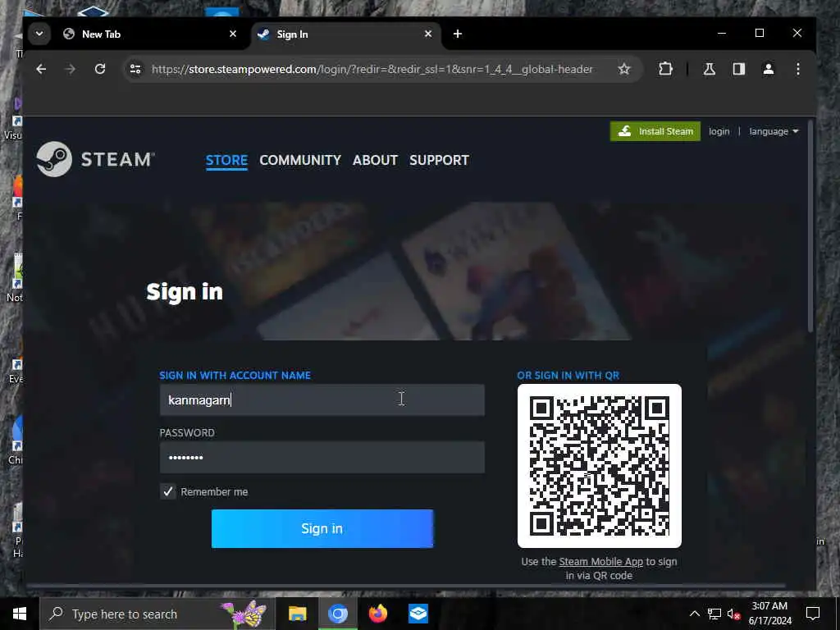Screen dimensions: 840x630
Task: Toggle the Remember me checkbox
Action: pos(168,491)
